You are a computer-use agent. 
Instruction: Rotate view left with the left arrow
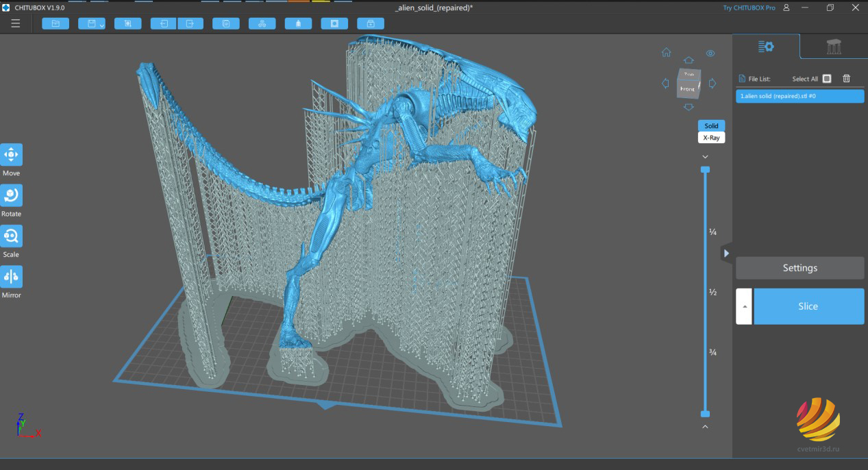click(x=665, y=84)
